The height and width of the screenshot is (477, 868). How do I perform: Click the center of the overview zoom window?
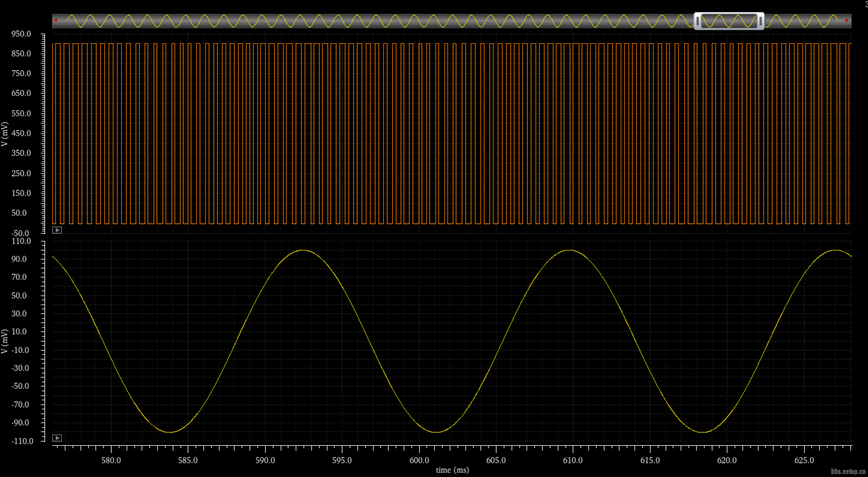(729, 21)
